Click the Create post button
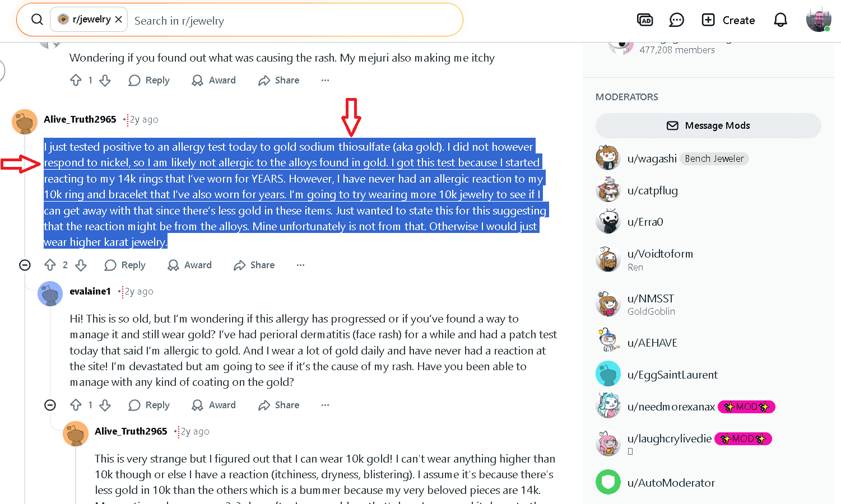The height and width of the screenshot is (504, 841). [x=728, y=20]
